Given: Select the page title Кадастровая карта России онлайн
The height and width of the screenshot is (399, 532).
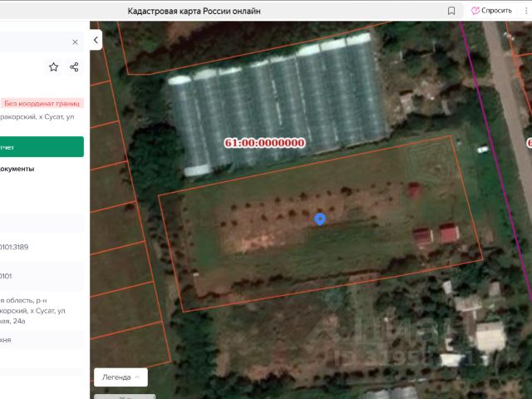Looking at the screenshot, I should coord(194,11).
